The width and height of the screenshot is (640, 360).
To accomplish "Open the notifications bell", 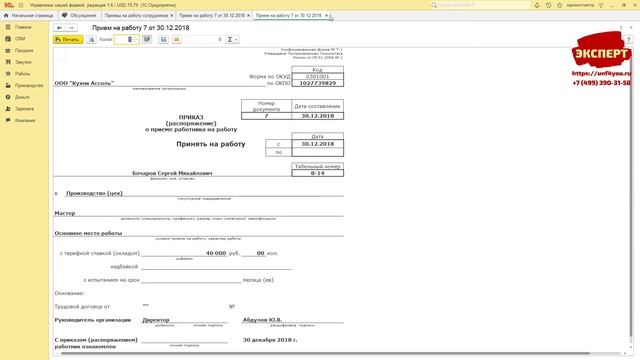I will pyautogui.click(x=537, y=5).
